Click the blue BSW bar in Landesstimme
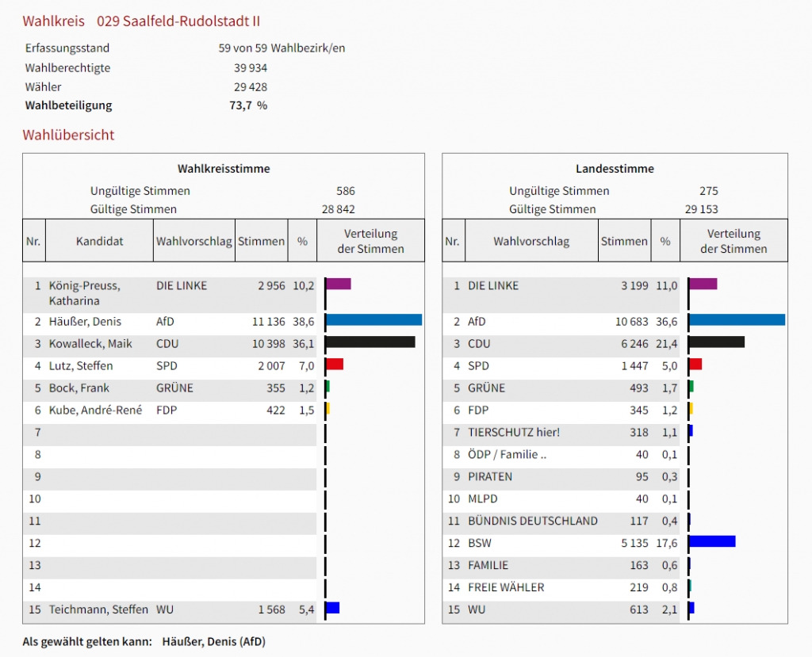This screenshot has height=657, width=812. [712, 541]
